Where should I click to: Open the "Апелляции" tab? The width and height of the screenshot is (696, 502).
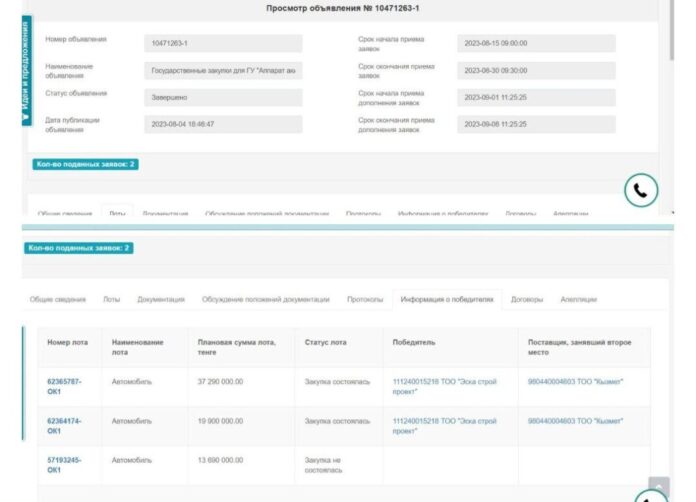pos(578,299)
